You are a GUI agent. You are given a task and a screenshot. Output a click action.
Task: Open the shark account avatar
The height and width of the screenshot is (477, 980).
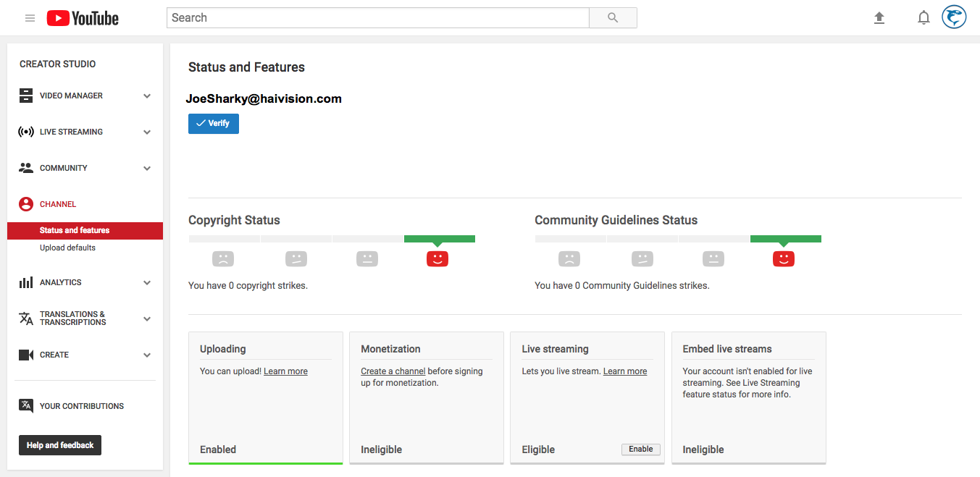pyautogui.click(x=954, y=17)
